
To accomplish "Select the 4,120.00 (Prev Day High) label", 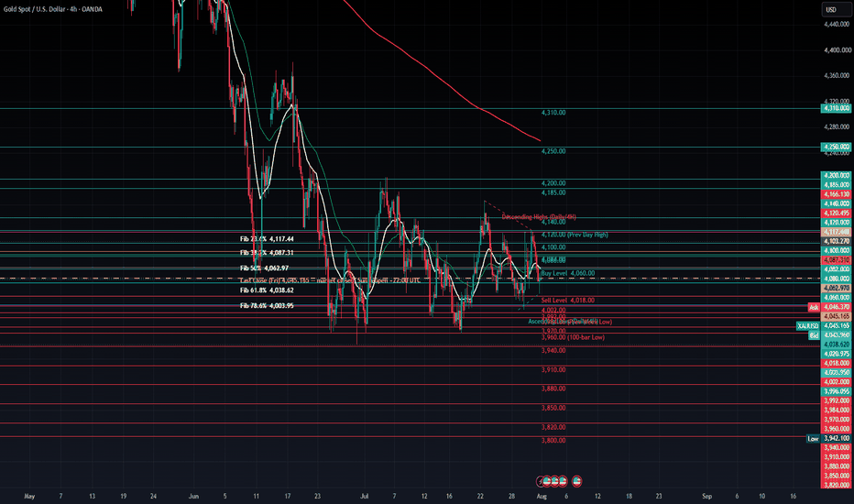I will coord(575,235).
